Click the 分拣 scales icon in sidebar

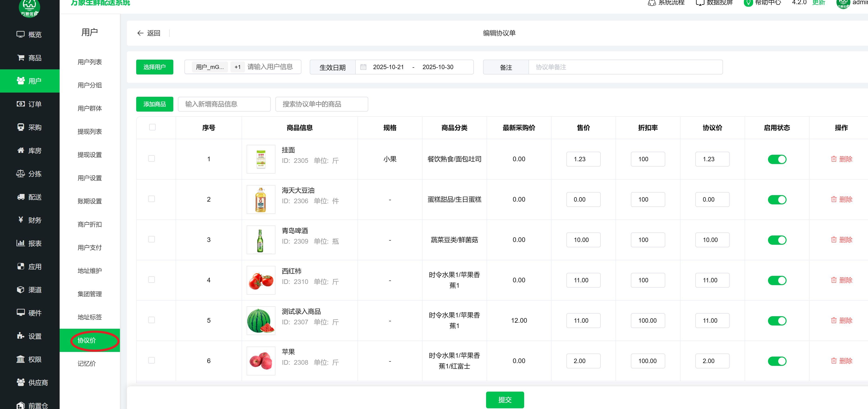[21, 174]
